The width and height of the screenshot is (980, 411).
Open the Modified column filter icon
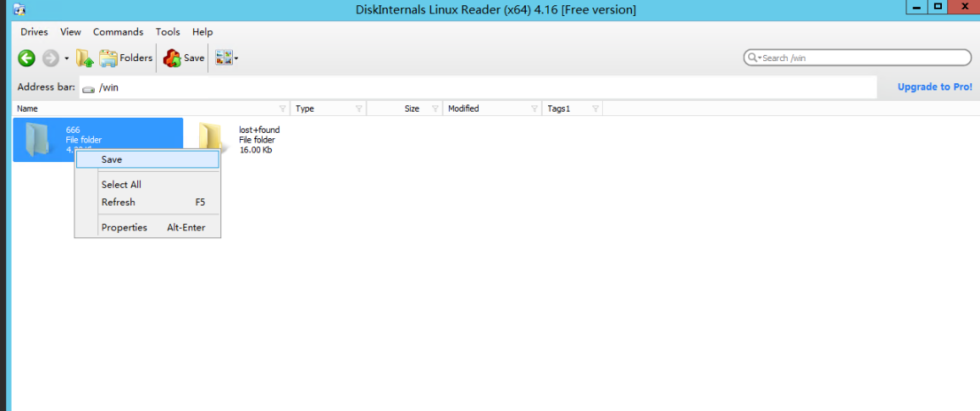(x=535, y=109)
